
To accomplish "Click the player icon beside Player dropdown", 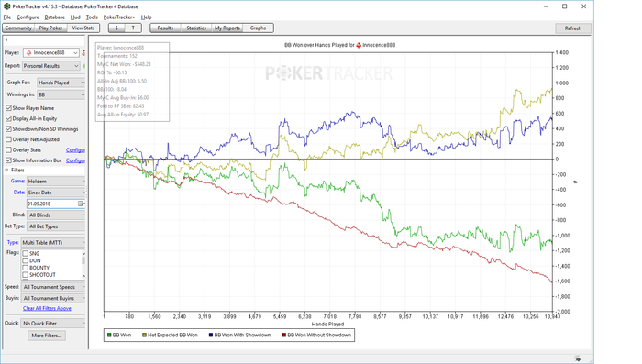I will pyautogui.click(x=83, y=53).
